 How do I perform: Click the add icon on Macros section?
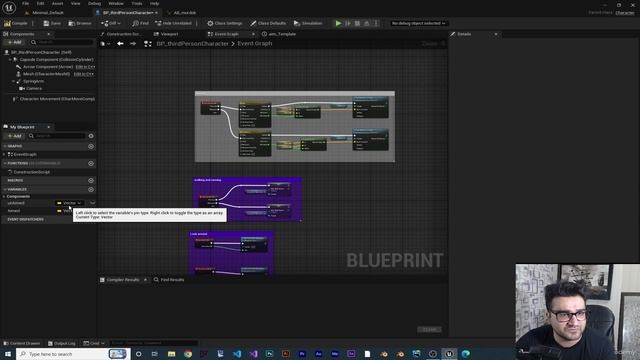(x=91, y=180)
